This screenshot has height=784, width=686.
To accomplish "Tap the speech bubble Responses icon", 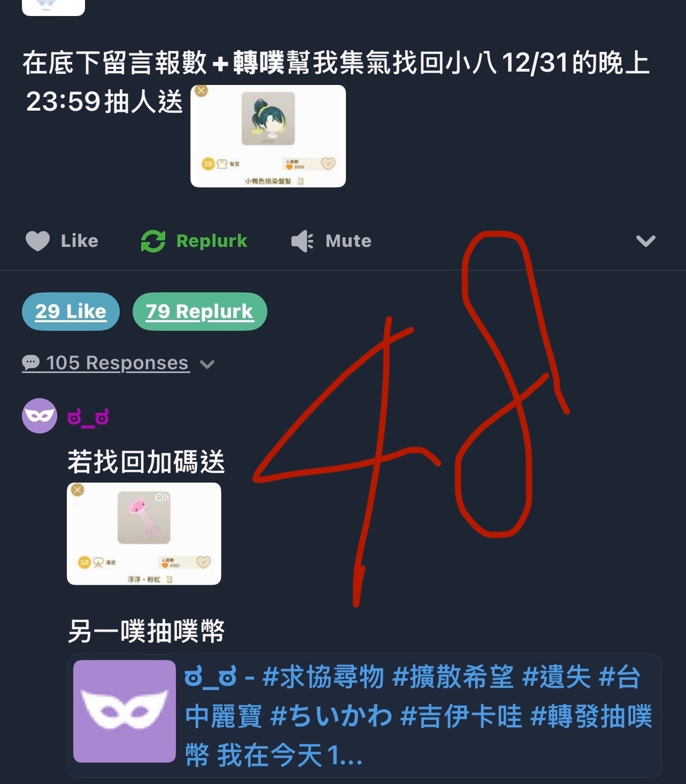I will pos(31,363).
